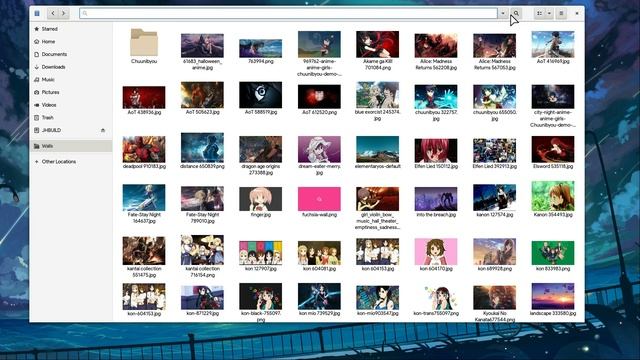The image size is (640, 360).
Task: Select the Chuunibyou folder
Action: tap(144, 42)
